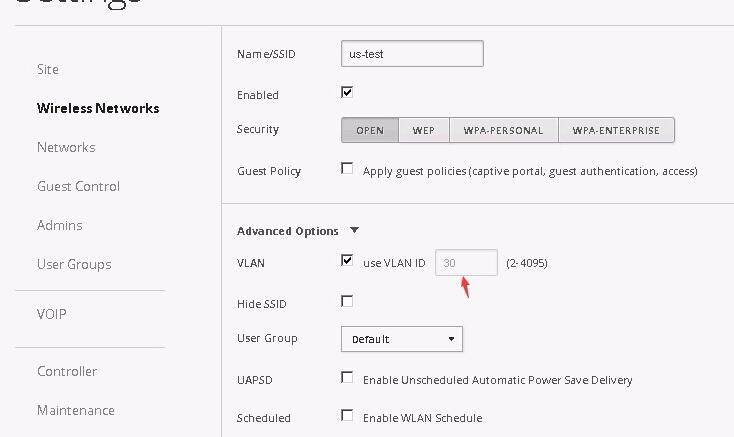Screen dimensions: 734x437
Task: Toggle the use VLAN ID checkbox
Action: tap(347, 260)
